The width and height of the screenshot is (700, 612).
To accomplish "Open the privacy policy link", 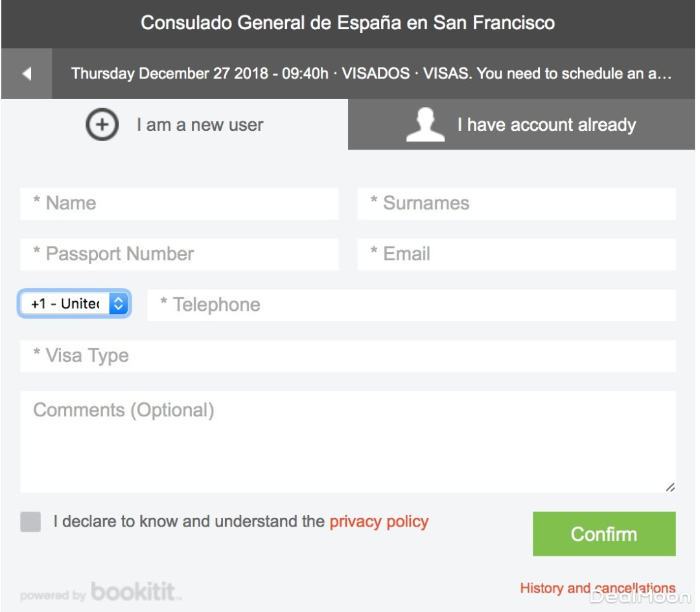I will pyautogui.click(x=379, y=521).
